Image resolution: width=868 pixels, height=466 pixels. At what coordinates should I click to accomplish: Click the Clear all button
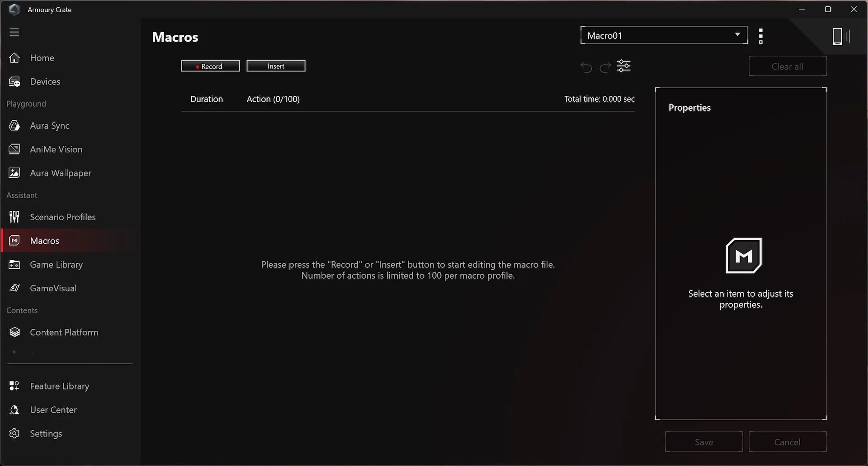point(788,66)
